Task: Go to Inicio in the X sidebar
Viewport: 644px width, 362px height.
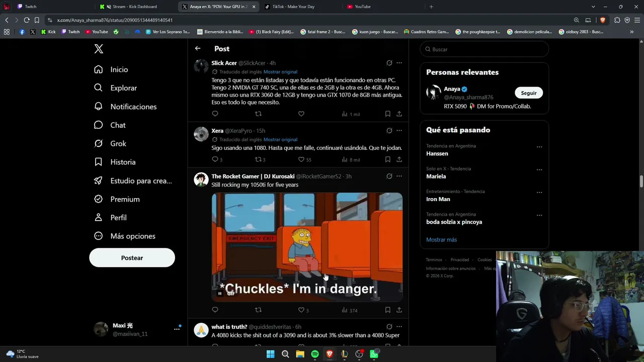Action: [x=111, y=69]
